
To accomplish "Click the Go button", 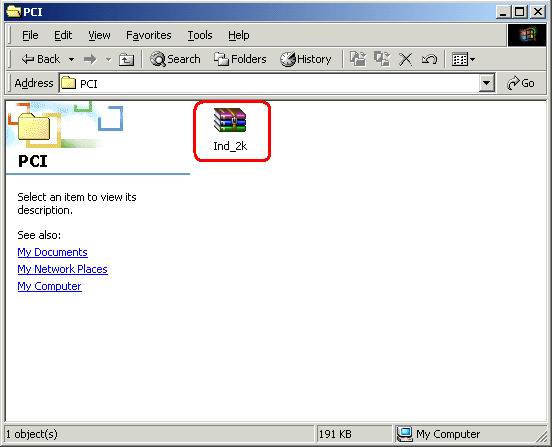I will click(x=521, y=83).
